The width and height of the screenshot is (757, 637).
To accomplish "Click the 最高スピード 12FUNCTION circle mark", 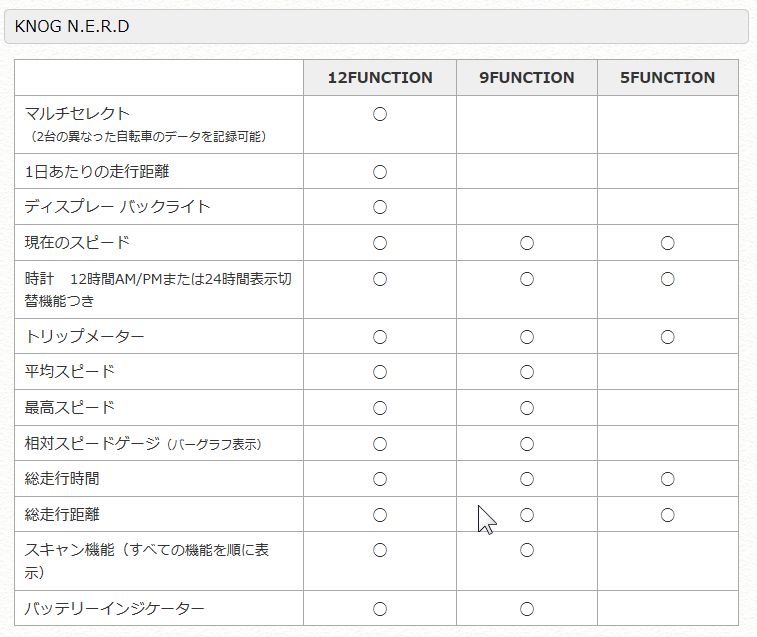I will (380, 408).
